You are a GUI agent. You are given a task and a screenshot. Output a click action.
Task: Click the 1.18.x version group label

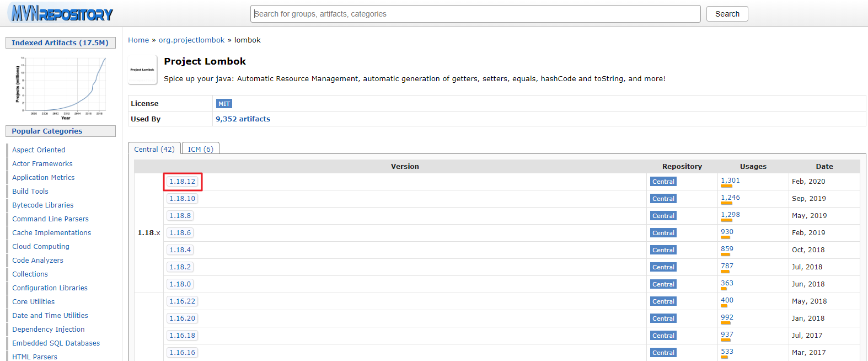(x=149, y=233)
